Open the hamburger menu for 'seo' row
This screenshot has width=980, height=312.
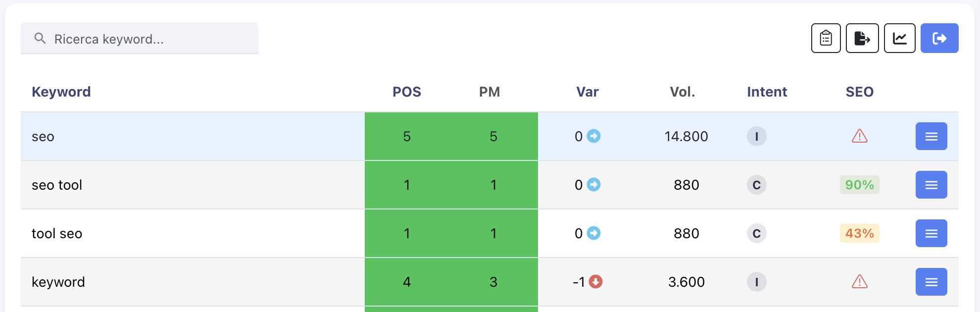tap(931, 136)
